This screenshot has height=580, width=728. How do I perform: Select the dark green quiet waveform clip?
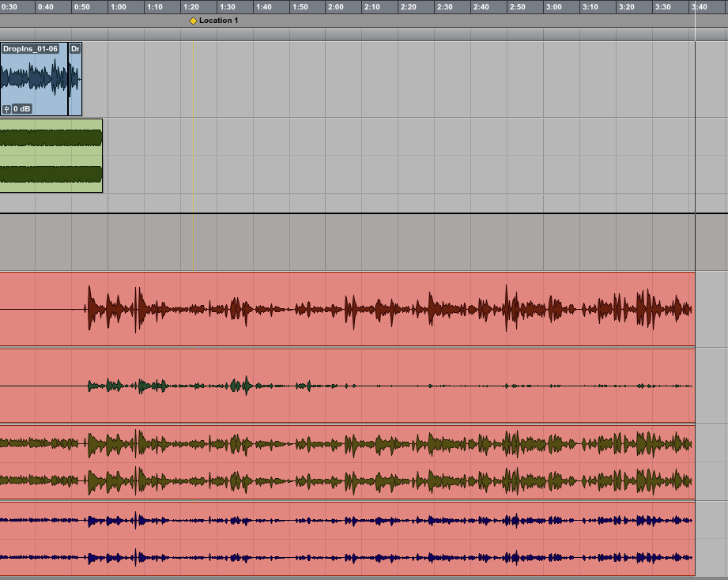click(x=347, y=386)
